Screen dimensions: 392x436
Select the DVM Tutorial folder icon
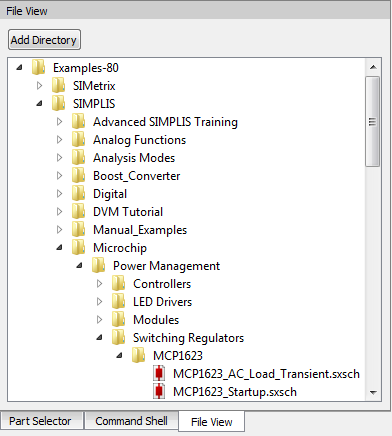pyautogui.click(x=78, y=211)
